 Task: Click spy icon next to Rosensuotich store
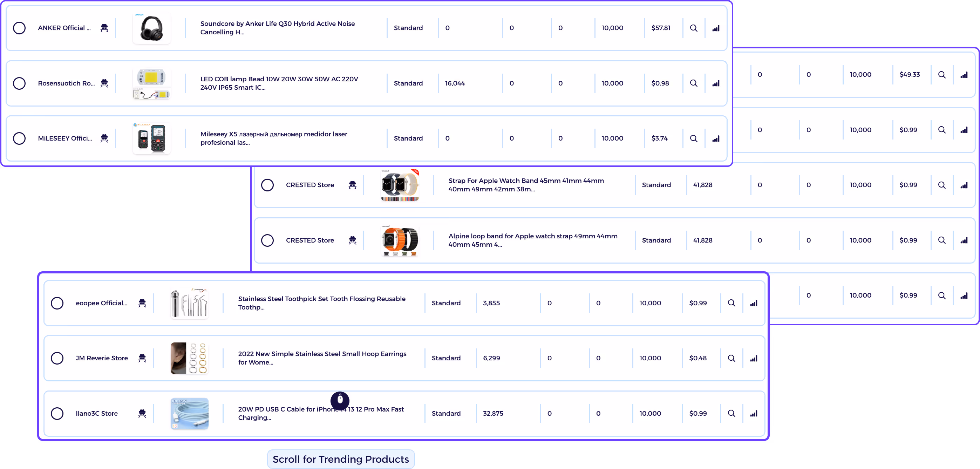point(104,83)
